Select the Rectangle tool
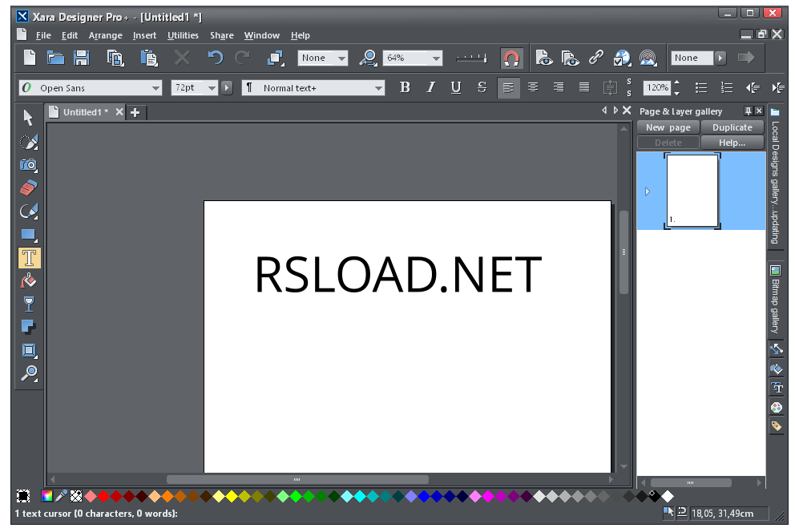Image resolution: width=795 pixels, height=532 pixels. tap(28, 235)
